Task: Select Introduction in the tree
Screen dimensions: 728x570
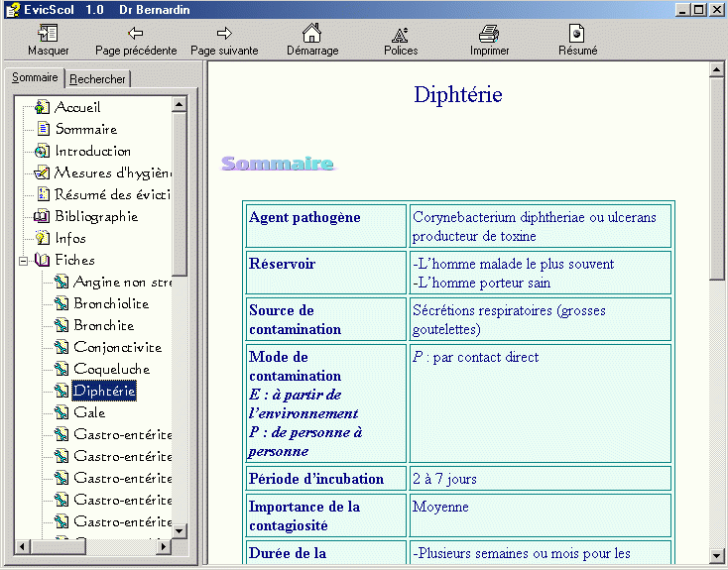Action: coord(93,151)
